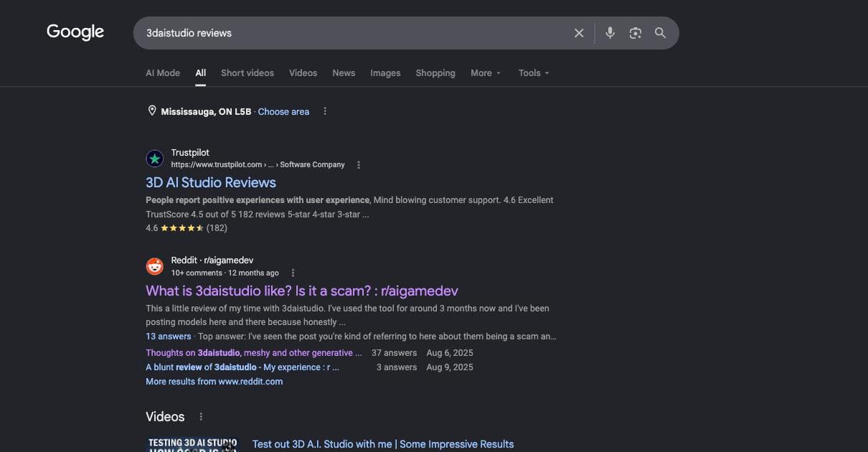Click the 13 answers link
Image resolution: width=868 pixels, height=452 pixels.
(x=169, y=336)
